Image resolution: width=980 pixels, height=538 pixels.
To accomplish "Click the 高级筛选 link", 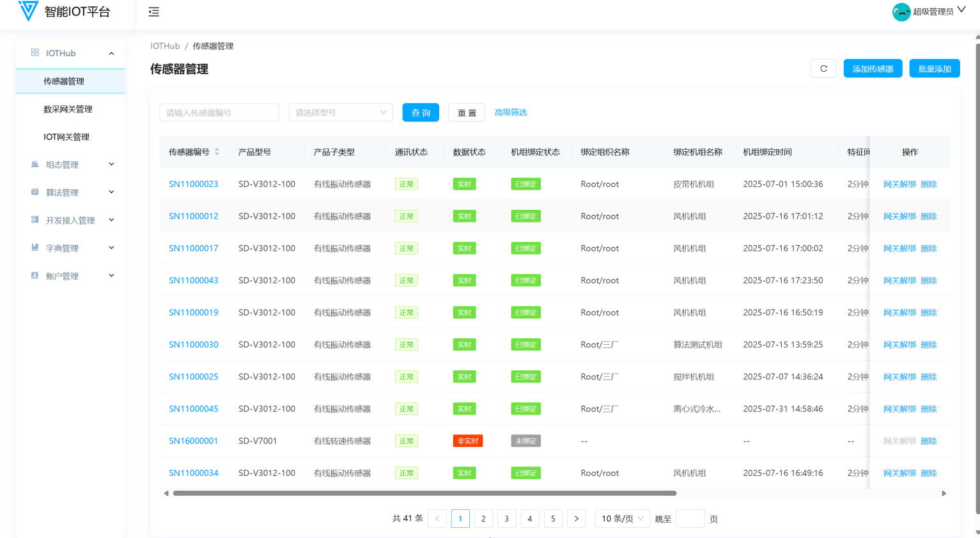I will point(510,113).
